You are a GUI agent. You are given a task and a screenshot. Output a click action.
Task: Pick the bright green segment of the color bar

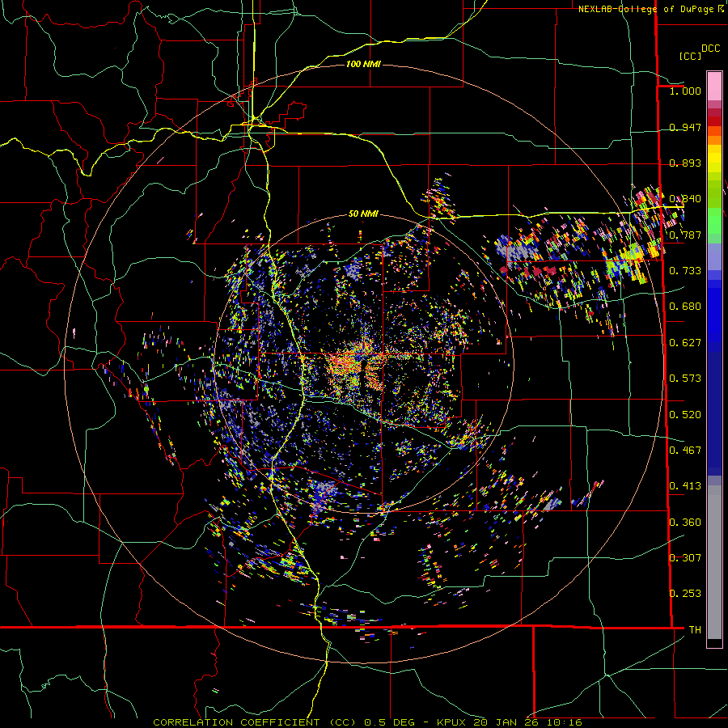tap(714, 221)
